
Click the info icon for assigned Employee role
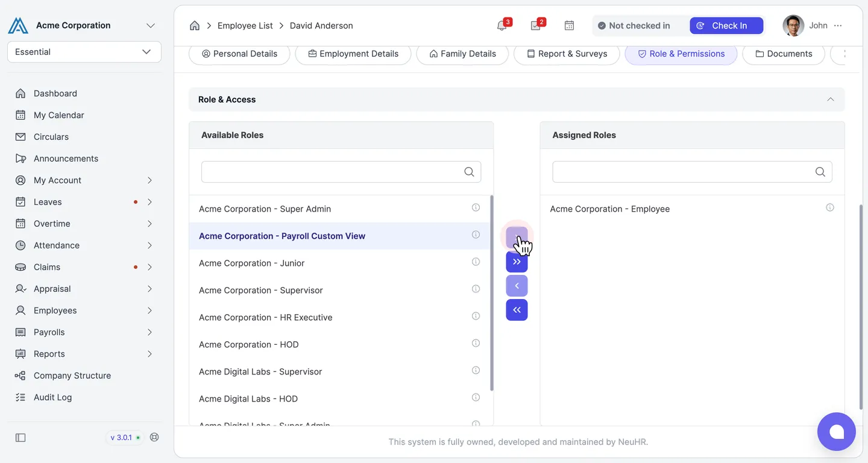coord(830,207)
